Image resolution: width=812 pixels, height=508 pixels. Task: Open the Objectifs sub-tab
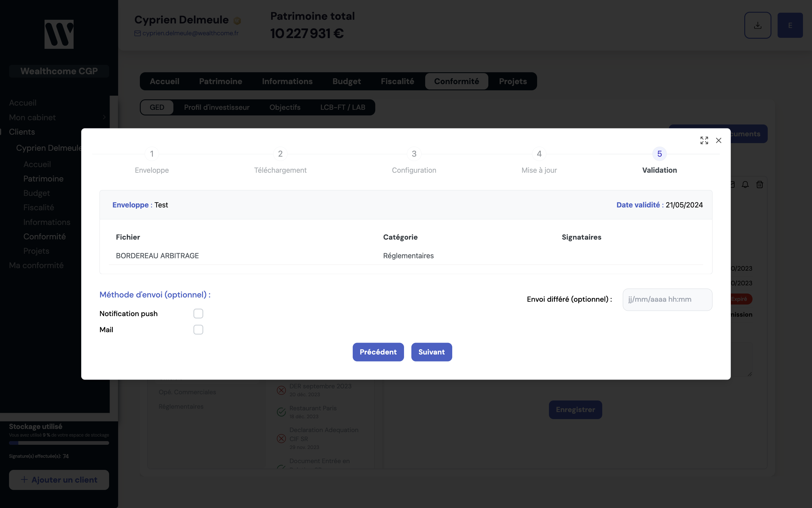click(285, 107)
